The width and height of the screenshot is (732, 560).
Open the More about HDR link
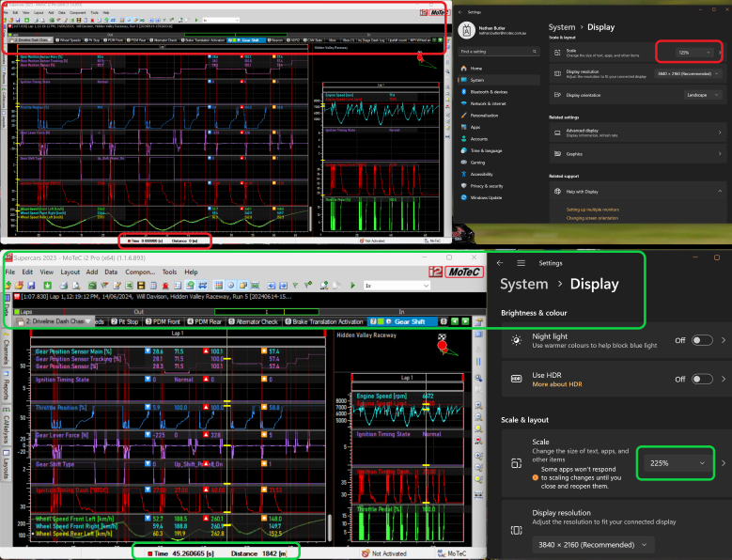click(557, 384)
